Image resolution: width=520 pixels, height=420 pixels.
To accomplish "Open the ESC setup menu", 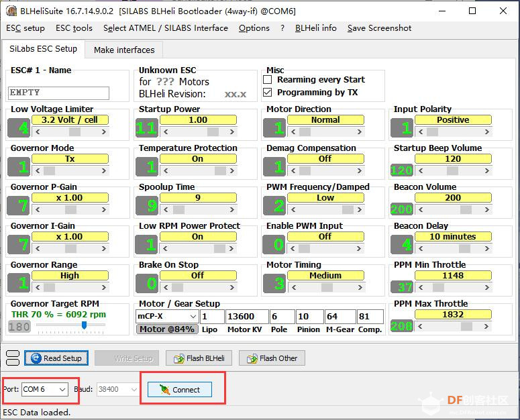I will click(x=25, y=28).
